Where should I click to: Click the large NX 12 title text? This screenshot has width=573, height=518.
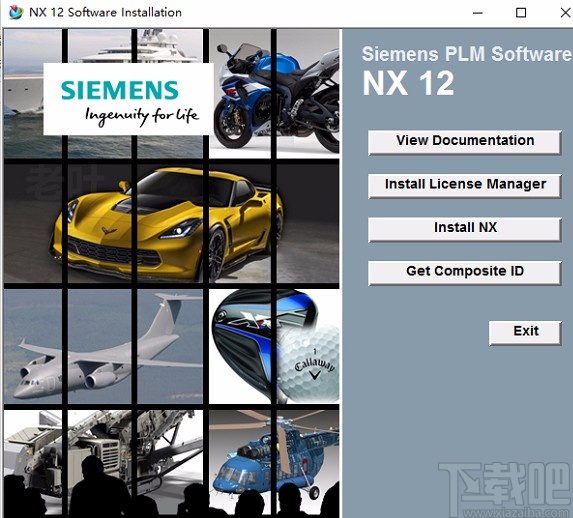click(x=408, y=83)
